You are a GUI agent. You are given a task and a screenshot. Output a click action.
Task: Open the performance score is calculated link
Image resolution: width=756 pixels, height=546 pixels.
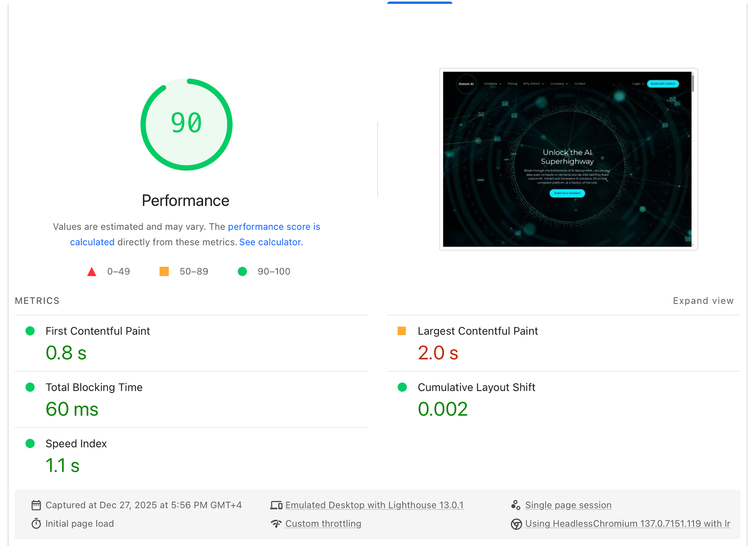(x=274, y=227)
